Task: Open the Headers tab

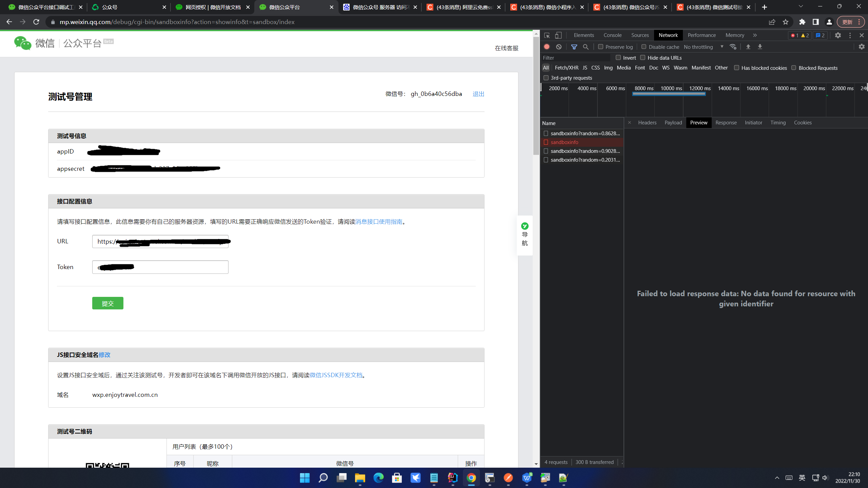Action: pos(647,123)
